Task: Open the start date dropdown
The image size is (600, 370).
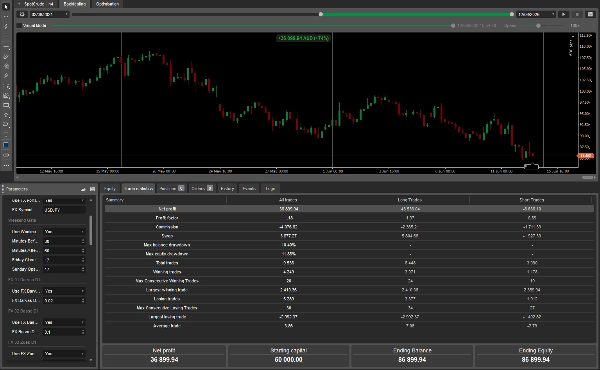Action: [x=49, y=14]
